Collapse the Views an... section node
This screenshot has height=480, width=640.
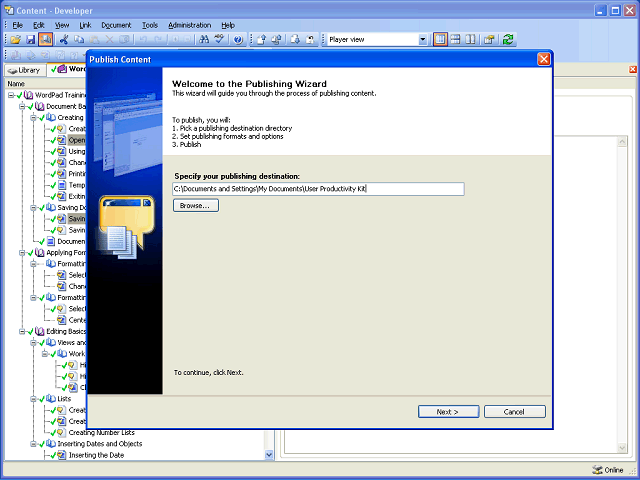coord(33,342)
